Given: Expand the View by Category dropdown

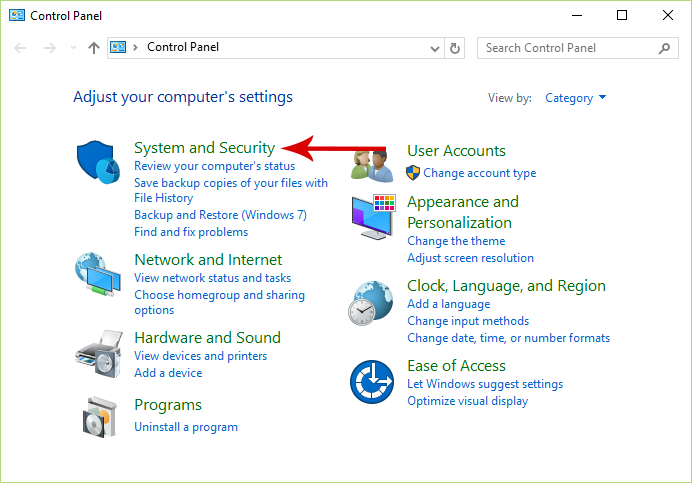Looking at the screenshot, I should 576,98.
